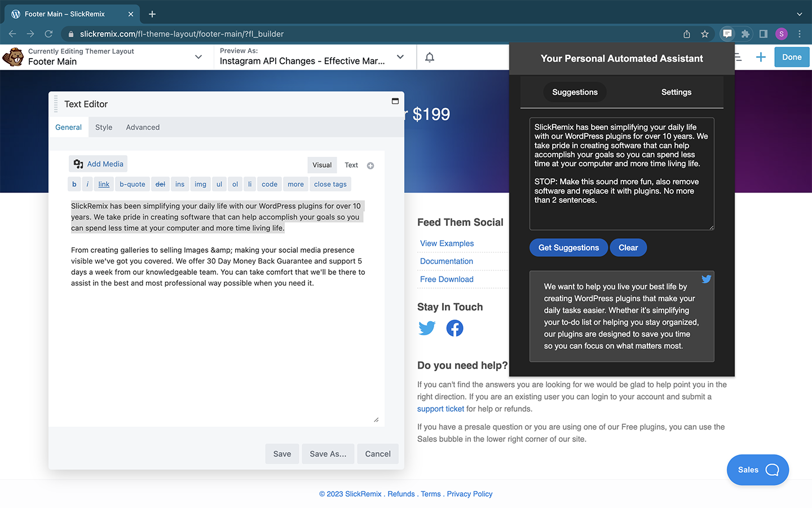Click the Save button
Viewport: 812px width, 508px height.
282,454
